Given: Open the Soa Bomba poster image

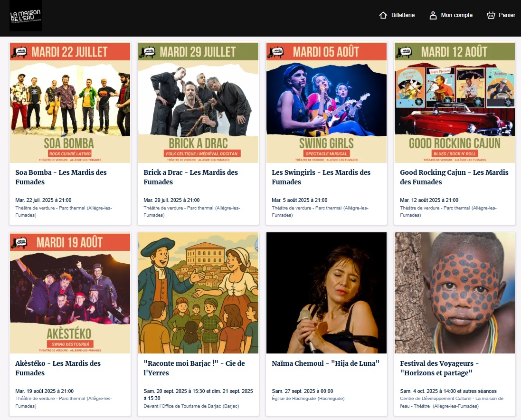Looking at the screenshot, I should [x=70, y=103].
